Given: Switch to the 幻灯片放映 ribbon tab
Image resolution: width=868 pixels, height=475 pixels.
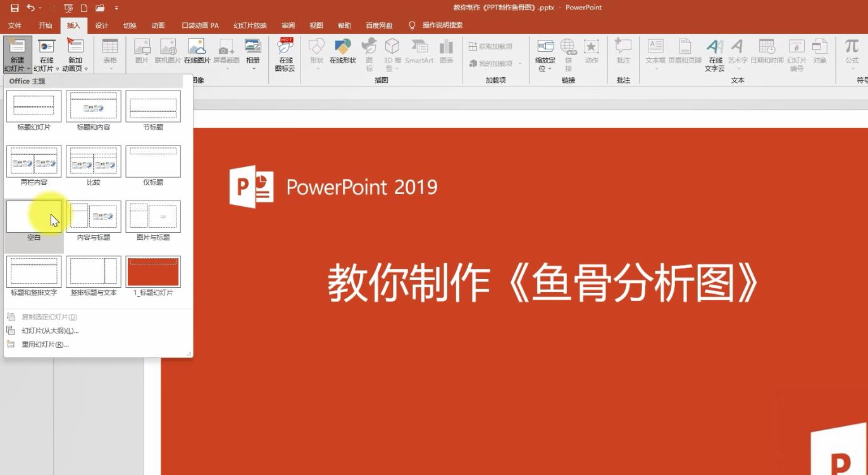Looking at the screenshot, I should pos(249,25).
